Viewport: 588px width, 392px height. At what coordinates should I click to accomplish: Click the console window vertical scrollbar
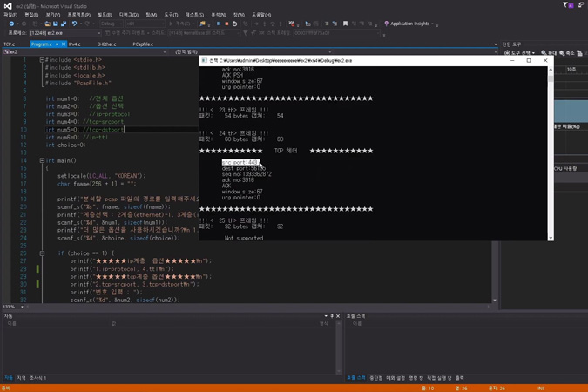(x=550, y=148)
